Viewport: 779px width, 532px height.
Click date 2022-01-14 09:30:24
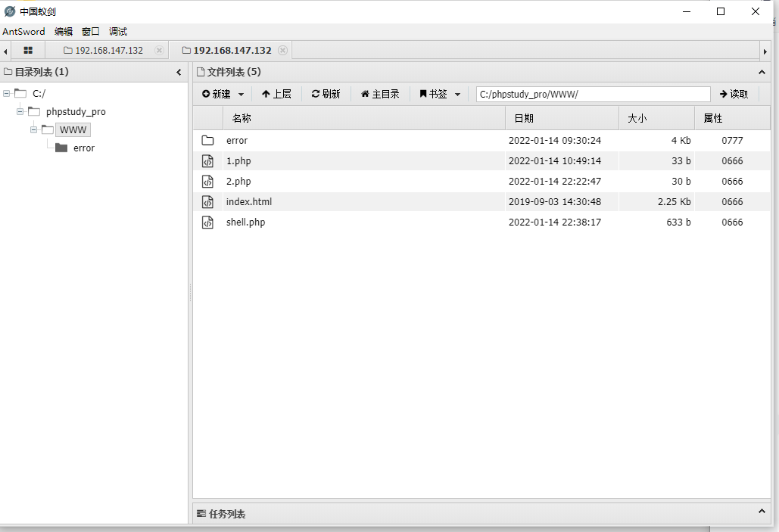(x=554, y=141)
